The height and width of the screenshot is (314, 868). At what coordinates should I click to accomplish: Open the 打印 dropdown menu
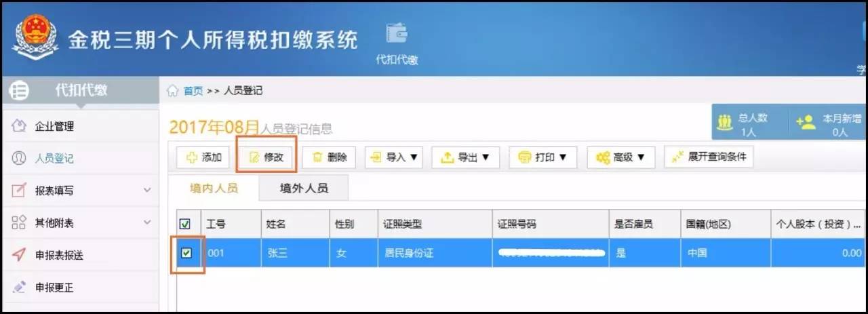pos(542,157)
